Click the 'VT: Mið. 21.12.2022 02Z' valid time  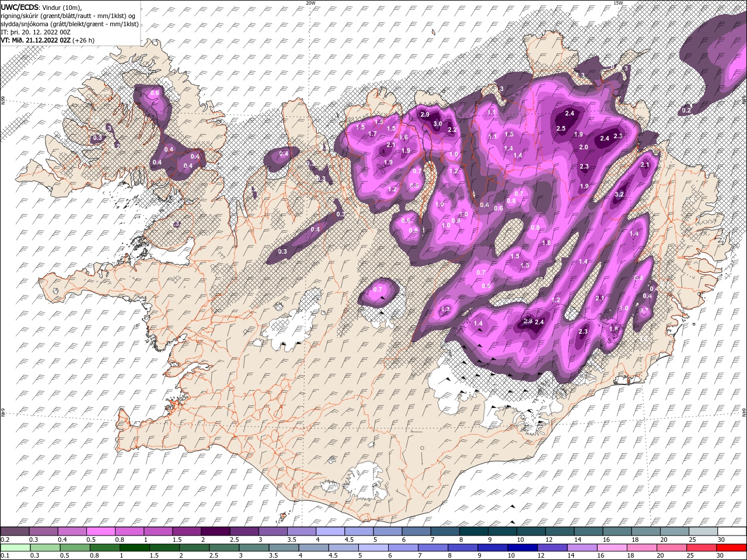36,40
